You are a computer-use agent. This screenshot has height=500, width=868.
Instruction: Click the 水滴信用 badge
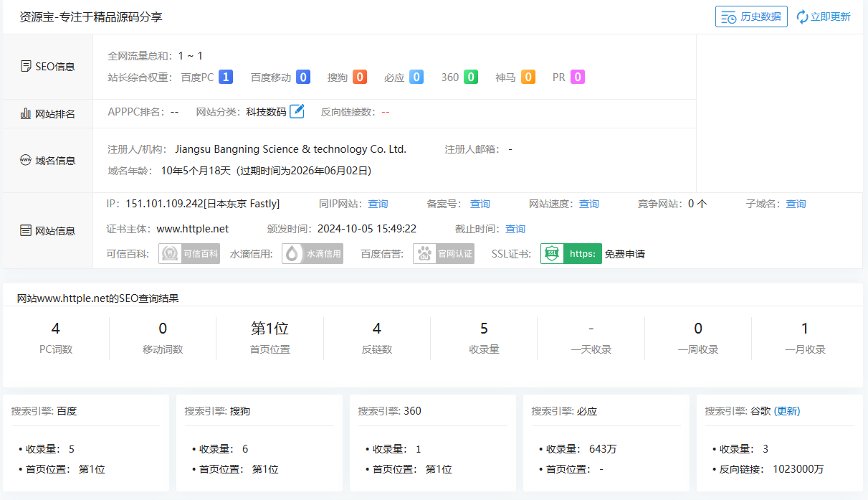coord(313,253)
